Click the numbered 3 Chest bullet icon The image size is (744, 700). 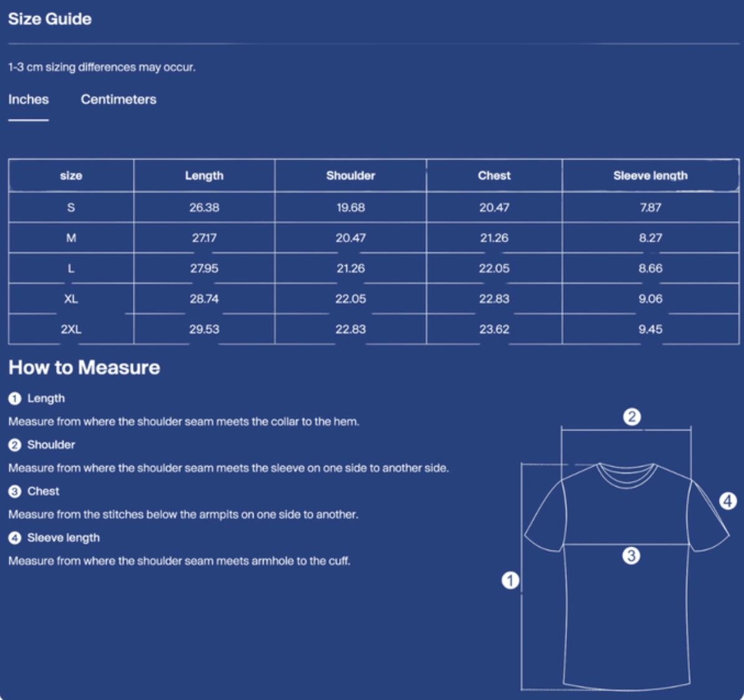point(15,491)
